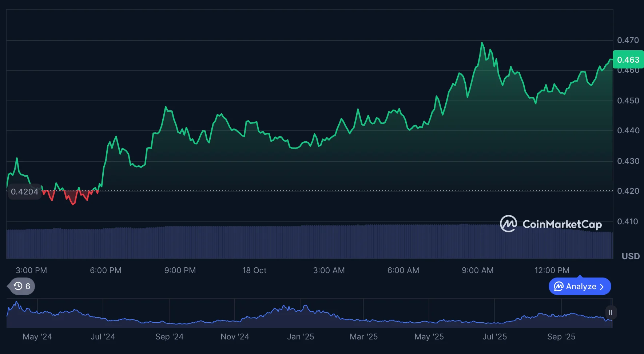Viewport: 644px width, 354px height.
Task: Click the 9:00 AM time axis label
Action: pyautogui.click(x=477, y=270)
